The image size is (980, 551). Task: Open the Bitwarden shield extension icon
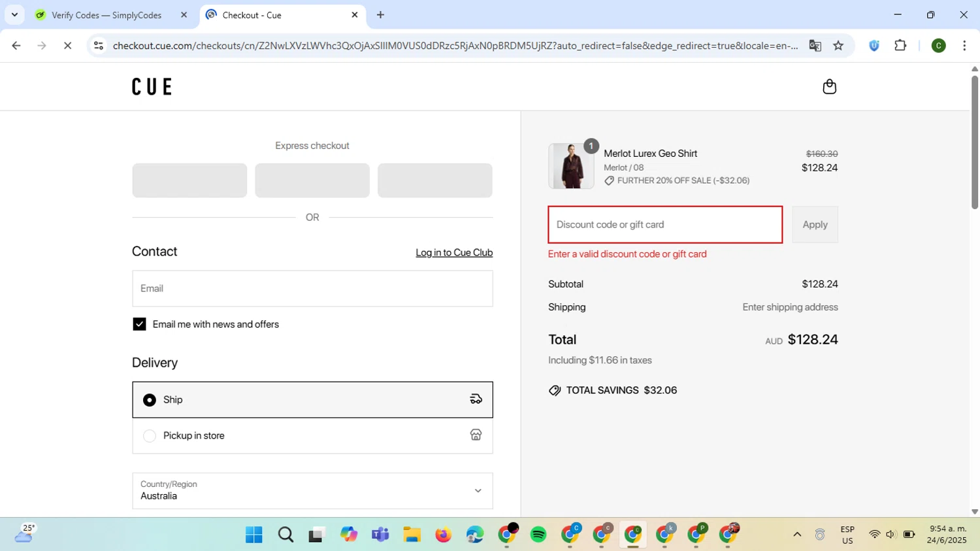(x=874, y=46)
